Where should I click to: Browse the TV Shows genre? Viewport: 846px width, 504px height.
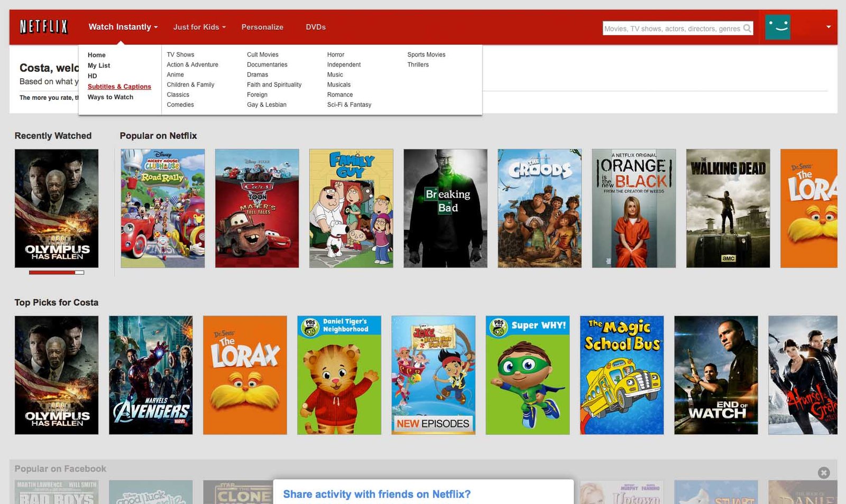pyautogui.click(x=180, y=54)
